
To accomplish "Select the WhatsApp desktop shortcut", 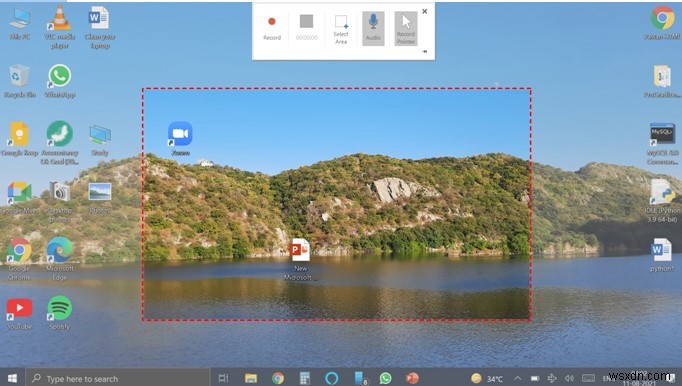I will [x=60, y=81].
